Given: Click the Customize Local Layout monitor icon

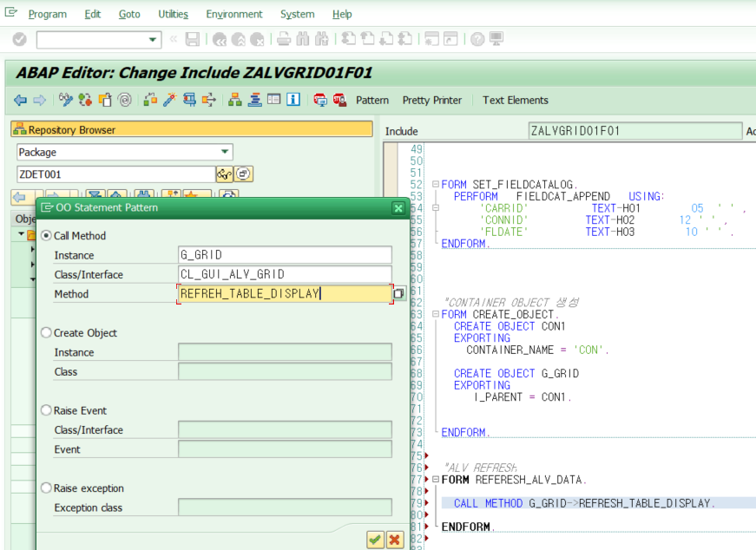Looking at the screenshot, I should tap(496, 39).
